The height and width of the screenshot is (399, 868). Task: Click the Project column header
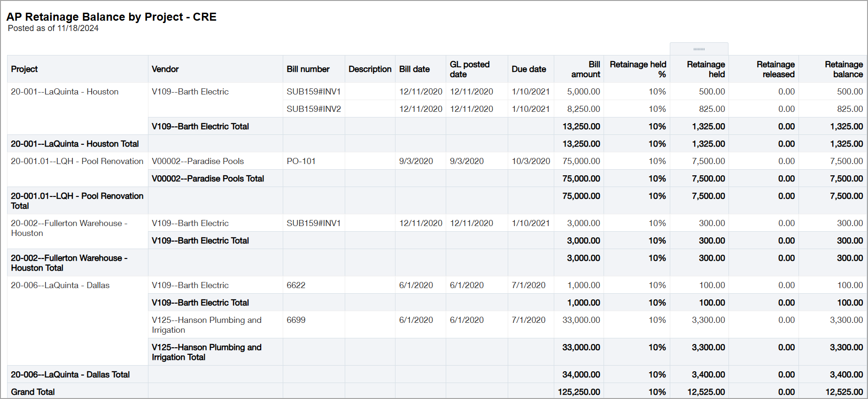click(24, 69)
